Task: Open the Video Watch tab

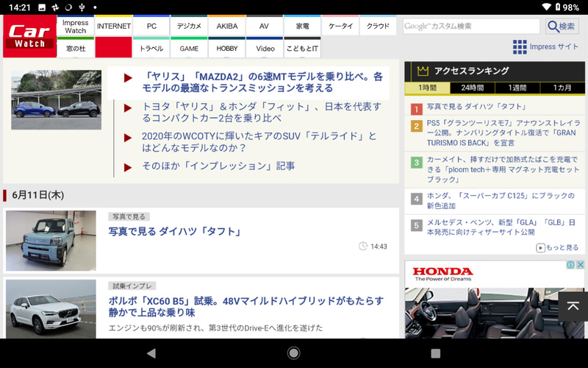Action: [265, 47]
